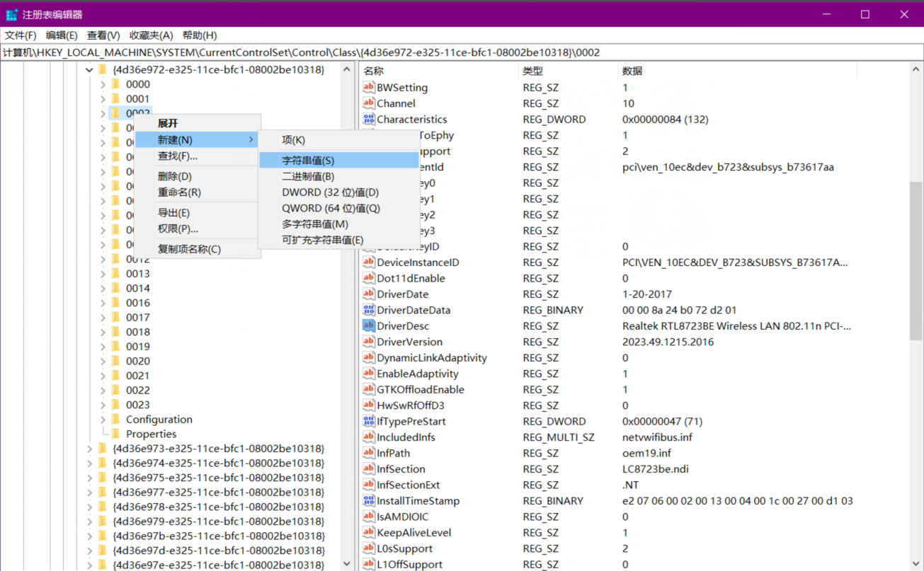Expand the {4d36e978-e325-11ce-bfc1-08002be10318} key
924x571 pixels.
point(89,507)
